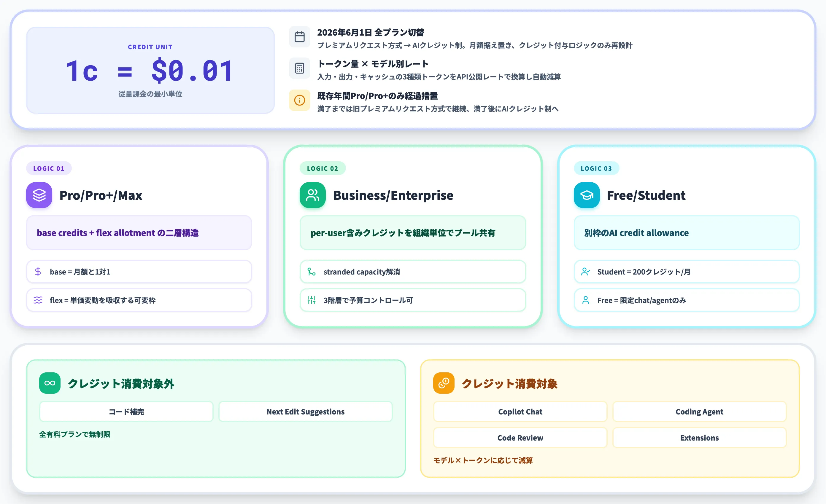Select the LOGIC 03 badge
Viewport: 826px width, 504px height.
tap(596, 168)
